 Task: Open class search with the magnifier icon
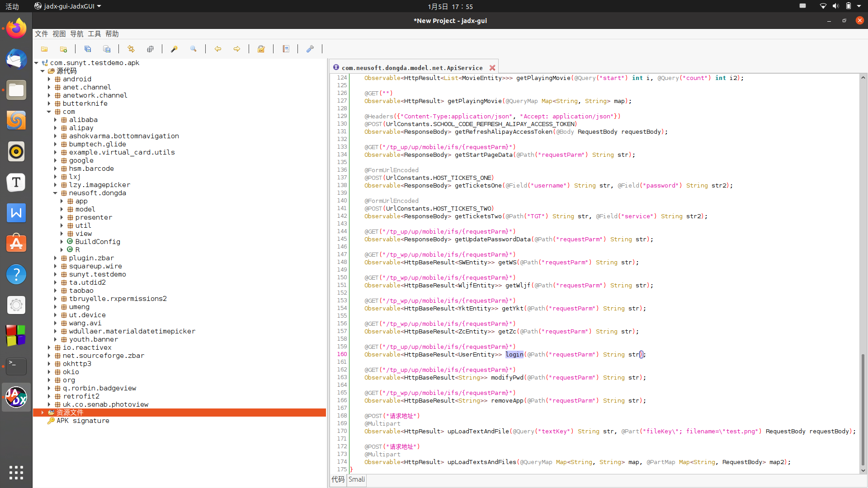[193, 49]
